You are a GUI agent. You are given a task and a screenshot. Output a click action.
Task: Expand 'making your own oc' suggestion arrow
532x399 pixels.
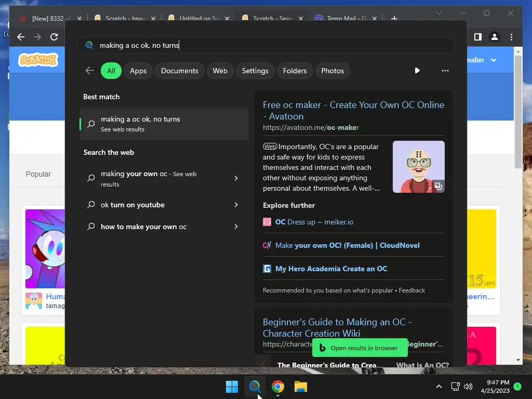(x=236, y=178)
